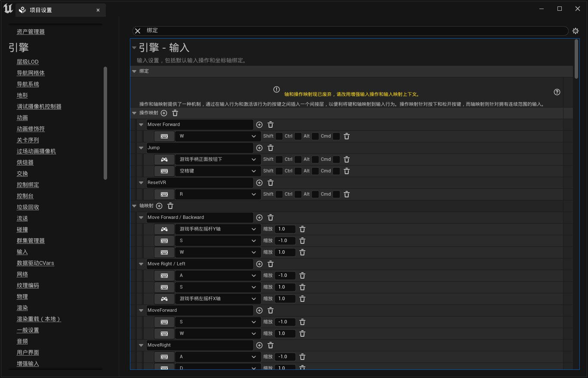Open 物理 settings in the sidebar

[22, 297]
